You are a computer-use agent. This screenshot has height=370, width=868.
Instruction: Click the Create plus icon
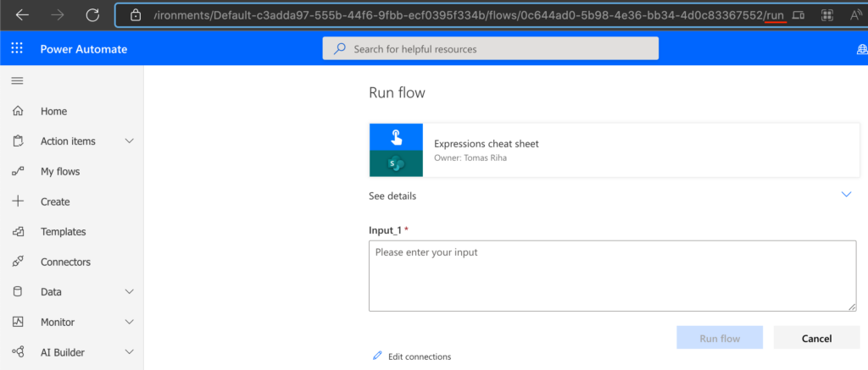pos(18,202)
